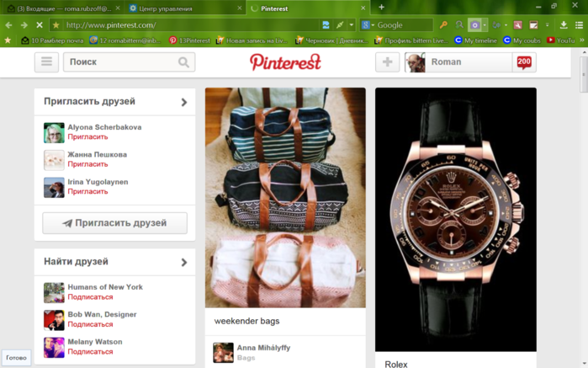Open the My timeline bookmark
This screenshot has width=588, height=368.
pos(475,40)
